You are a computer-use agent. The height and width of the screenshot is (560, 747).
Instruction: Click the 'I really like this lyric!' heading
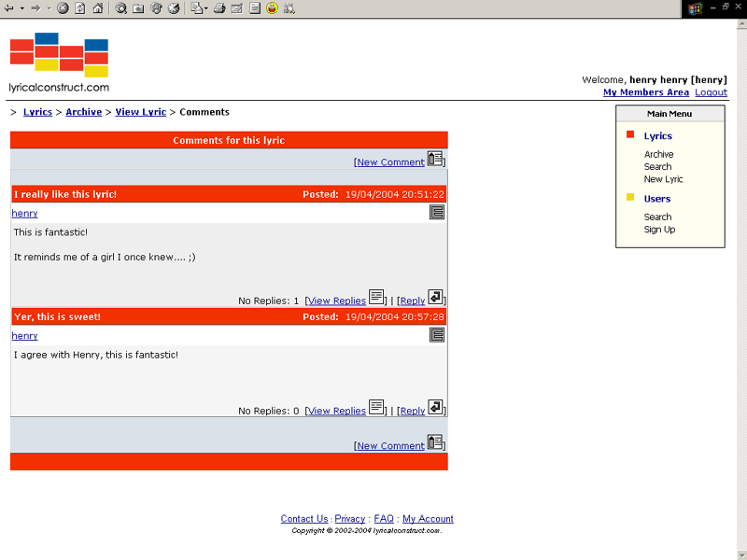pyautogui.click(x=65, y=194)
